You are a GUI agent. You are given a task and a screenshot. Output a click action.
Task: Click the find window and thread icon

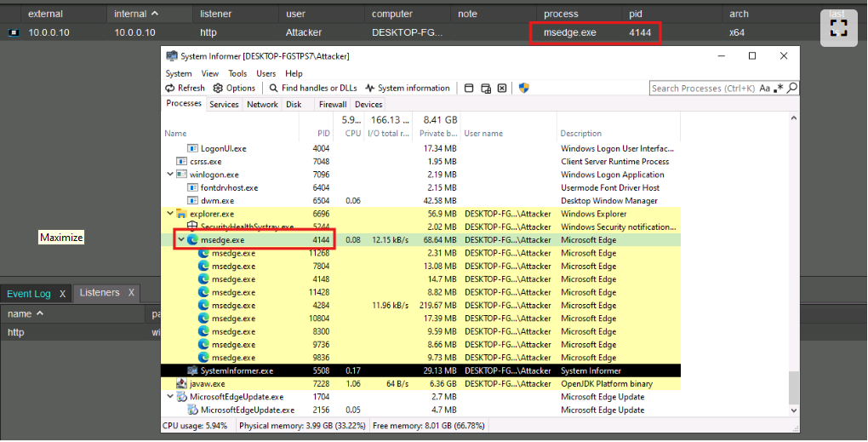click(x=485, y=88)
